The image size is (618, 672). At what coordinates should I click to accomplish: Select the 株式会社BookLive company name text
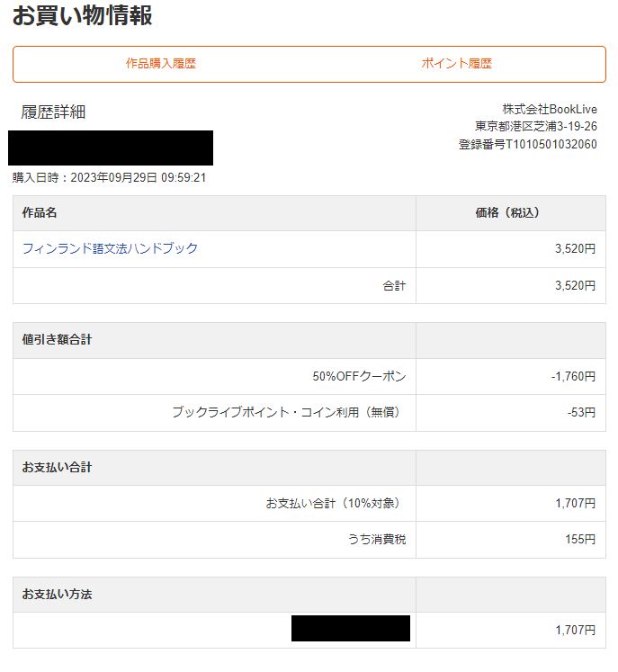click(x=549, y=110)
